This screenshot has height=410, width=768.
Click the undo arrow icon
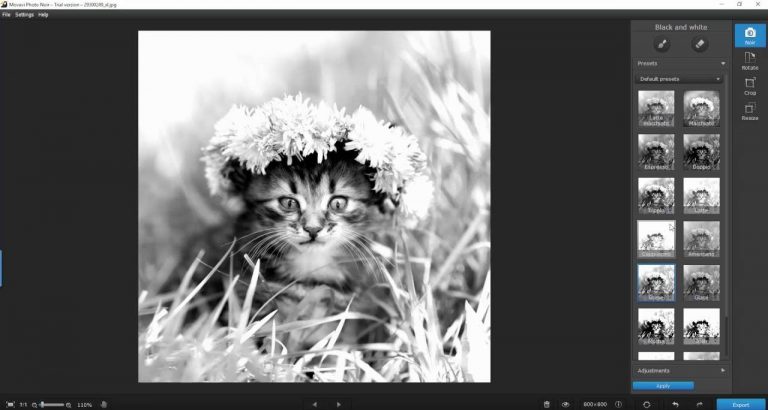(x=675, y=405)
